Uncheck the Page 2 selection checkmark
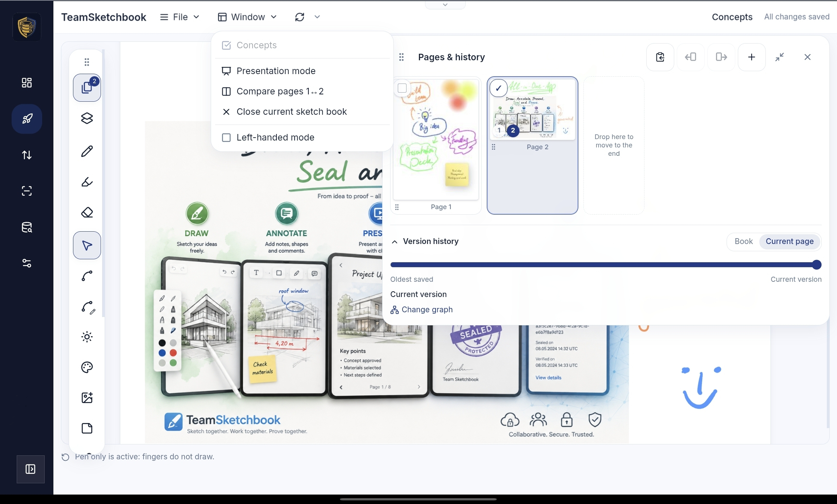Screen dimensions: 837x504 tap(498, 88)
